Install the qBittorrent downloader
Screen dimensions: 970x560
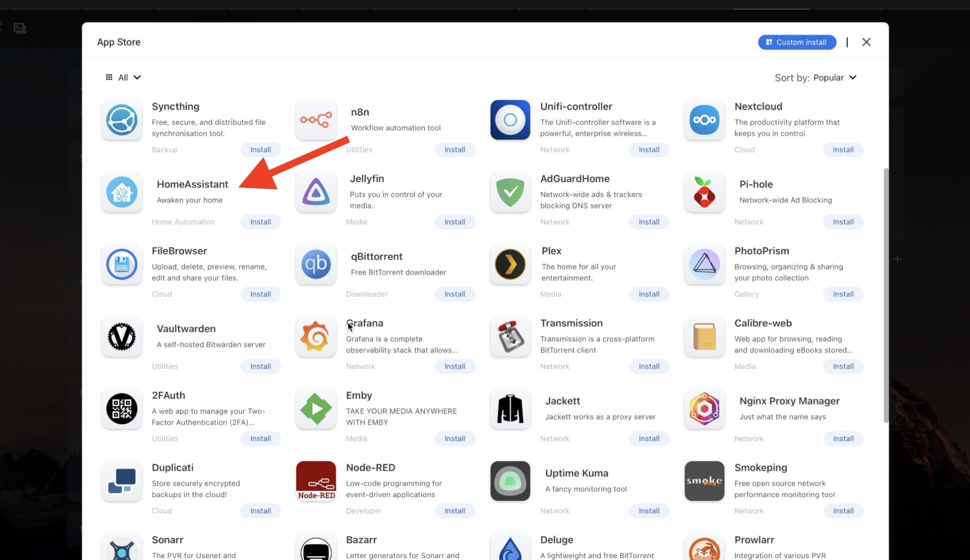(x=455, y=293)
